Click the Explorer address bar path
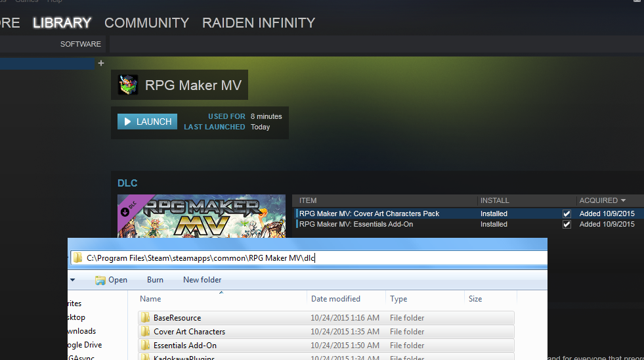Image resolution: width=644 pixels, height=360 pixels. pos(201,258)
